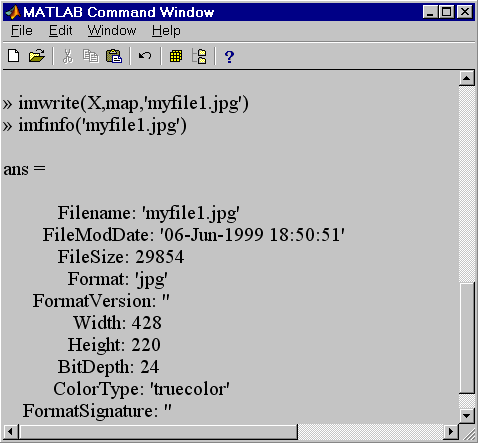This screenshot has width=478, height=443.
Task: Click the FileSize: 29854 line
Action: (121, 257)
